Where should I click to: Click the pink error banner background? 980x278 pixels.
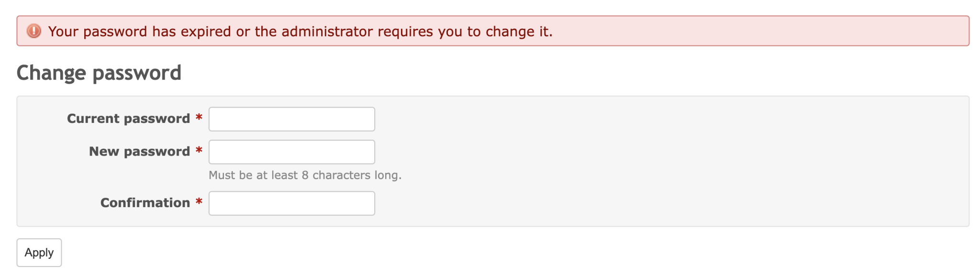click(x=766, y=32)
